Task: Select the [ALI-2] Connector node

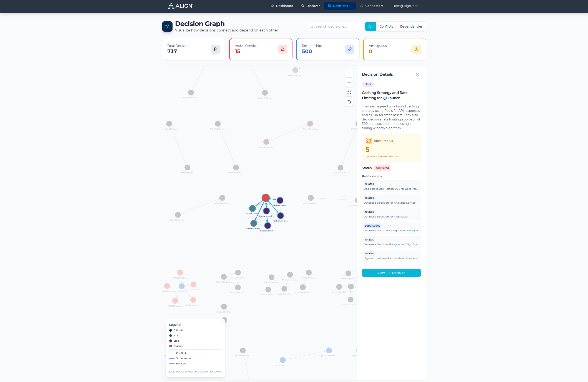Action: [329, 350]
